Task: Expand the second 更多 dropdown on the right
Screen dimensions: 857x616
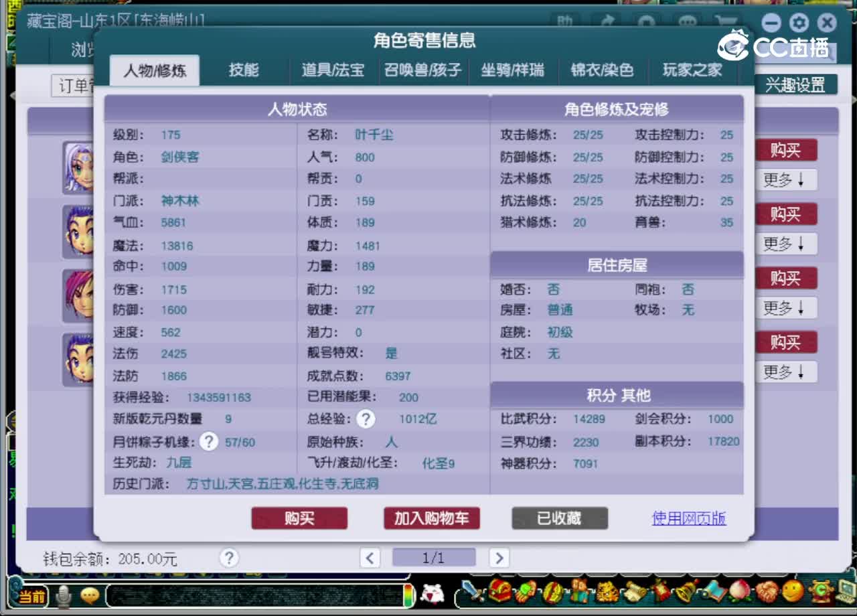Action: pos(785,244)
